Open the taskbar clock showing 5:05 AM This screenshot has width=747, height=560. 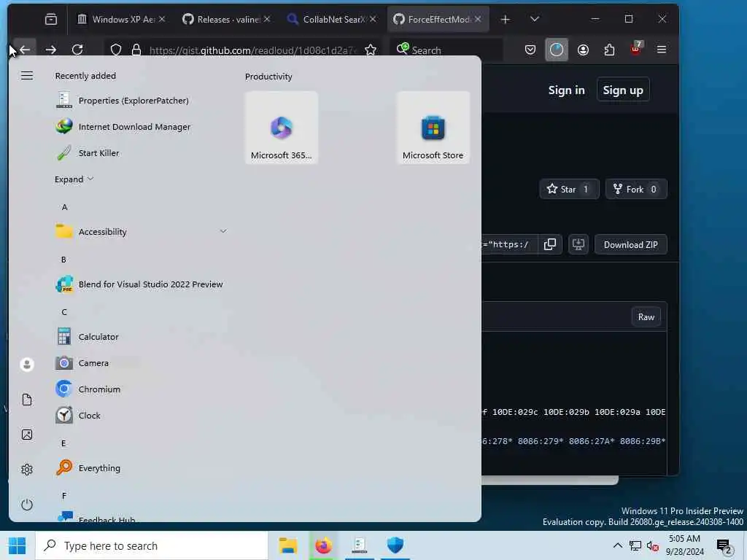pyautogui.click(x=684, y=545)
